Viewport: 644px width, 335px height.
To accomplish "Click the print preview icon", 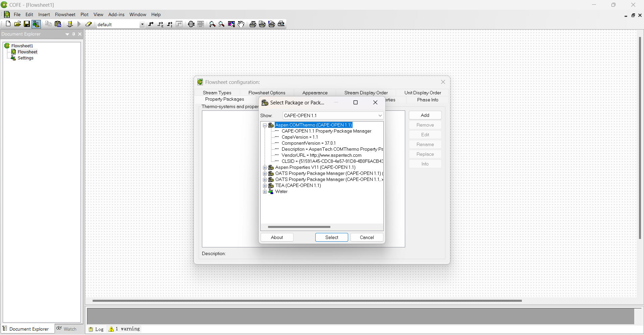I will tap(281, 24).
